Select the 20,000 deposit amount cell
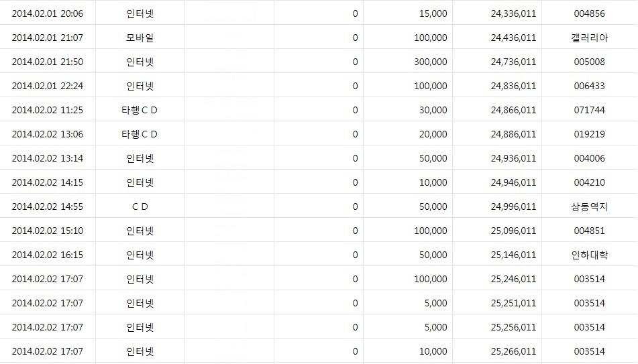 pos(433,134)
